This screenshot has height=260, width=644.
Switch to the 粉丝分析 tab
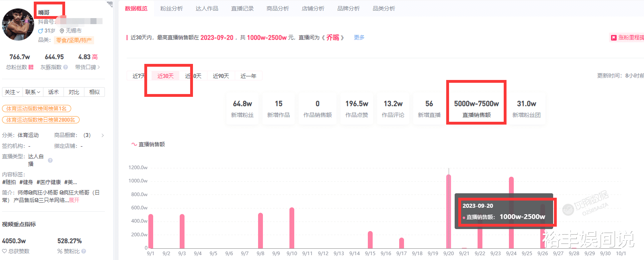pyautogui.click(x=172, y=8)
